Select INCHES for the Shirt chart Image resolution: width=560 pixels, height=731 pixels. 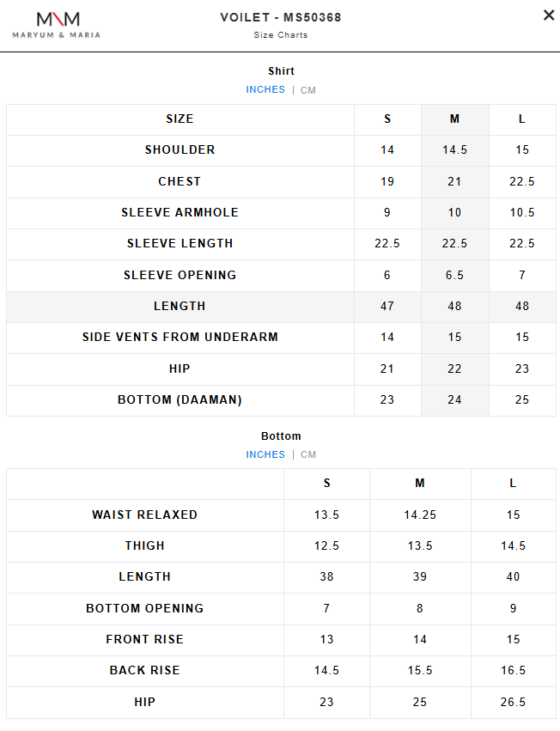coord(265,90)
